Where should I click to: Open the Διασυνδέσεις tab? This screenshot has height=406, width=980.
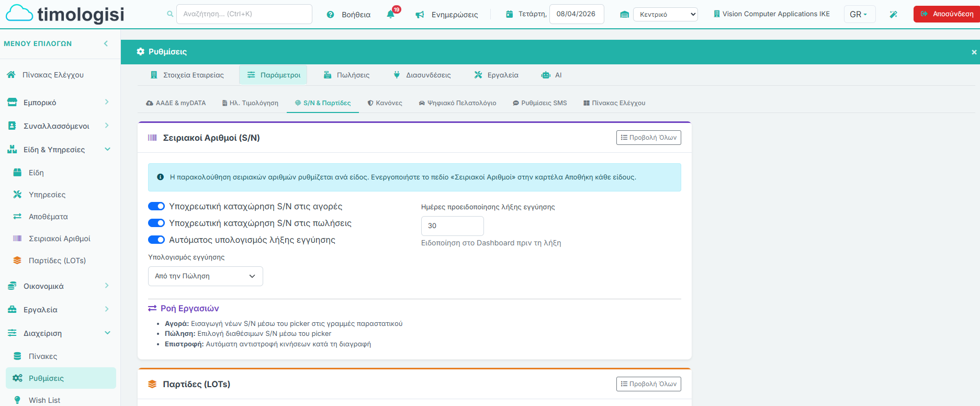tap(422, 75)
